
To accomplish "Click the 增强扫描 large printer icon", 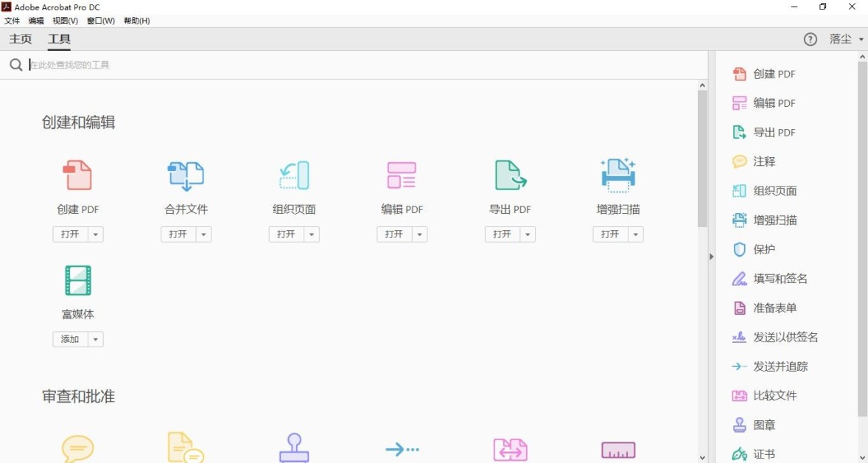I will tap(617, 175).
